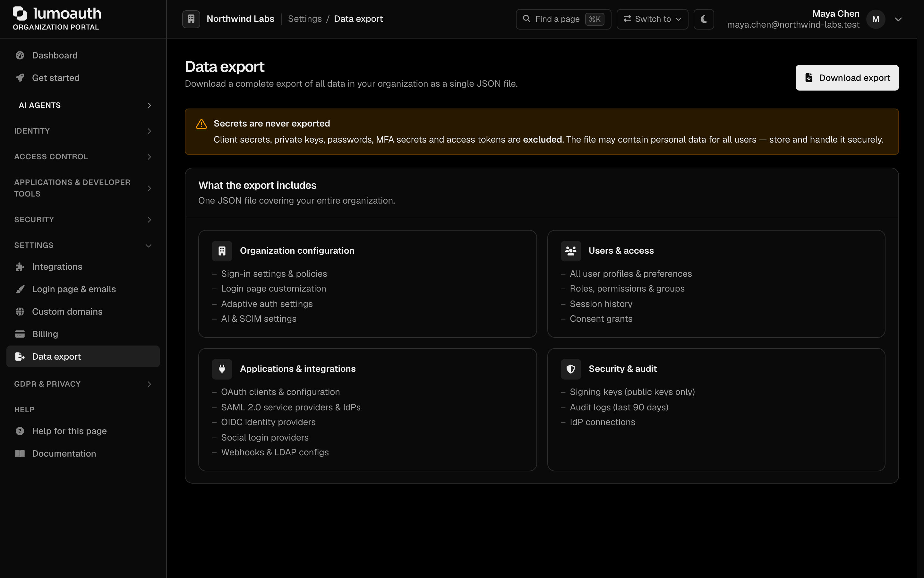Click the search magnifier icon
924x578 pixels.
526,19
